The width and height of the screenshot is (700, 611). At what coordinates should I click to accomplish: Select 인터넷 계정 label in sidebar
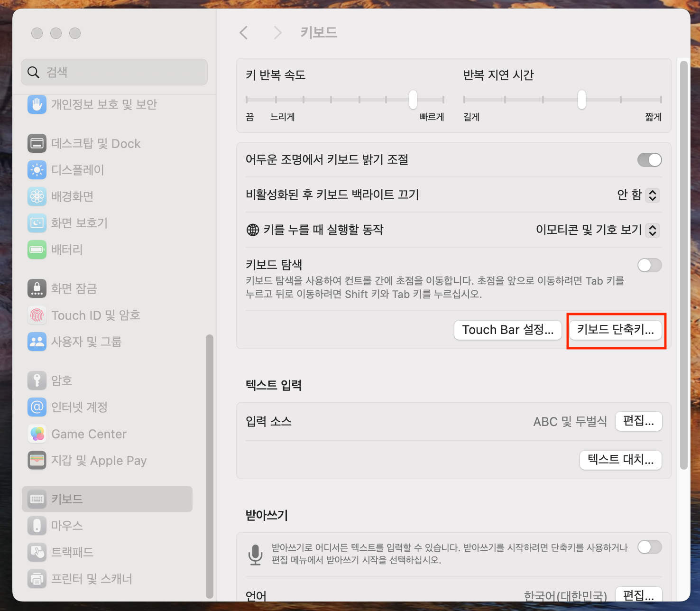click(80, 407)
